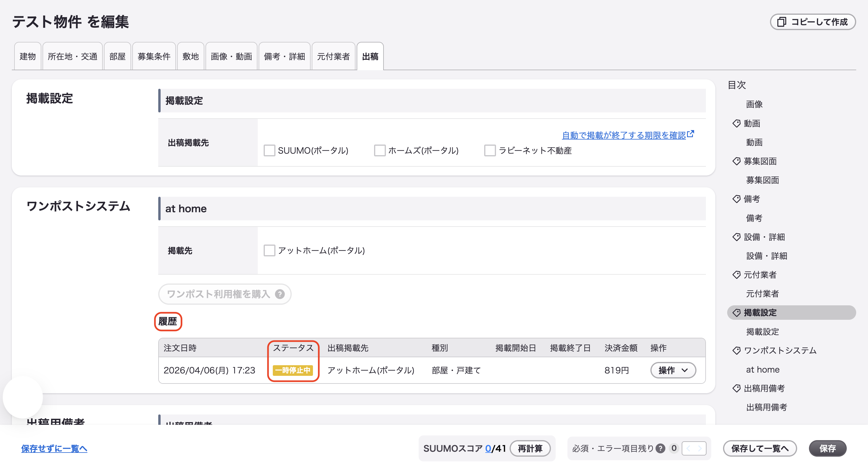Switch to the 募集条件 tab

[x=154, y=56]
